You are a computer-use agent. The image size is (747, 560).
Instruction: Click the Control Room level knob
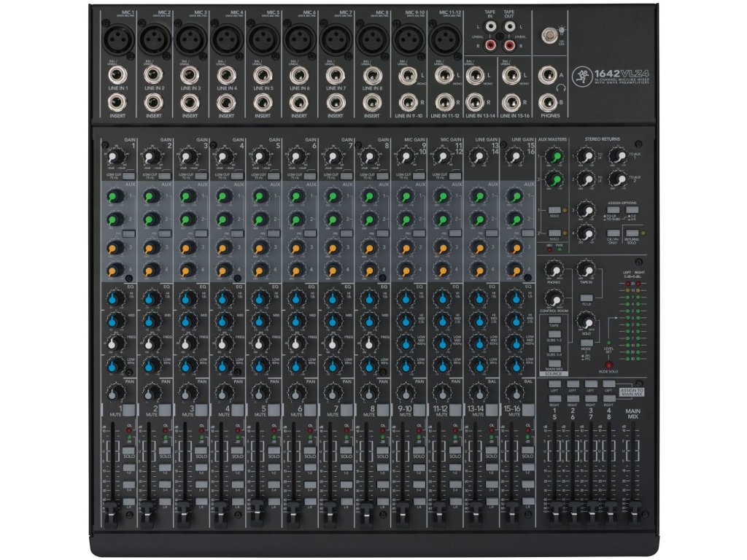coord(554,299)
